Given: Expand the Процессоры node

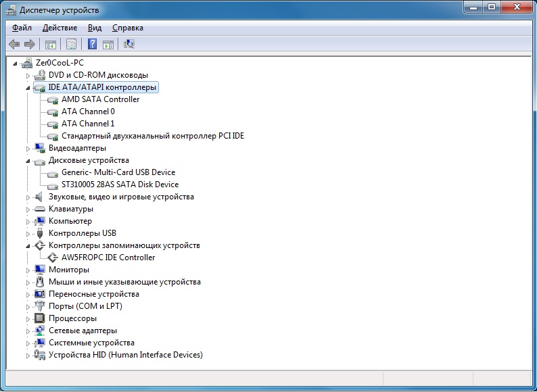Looking at the screenshot, I should [x=28, y=319].
